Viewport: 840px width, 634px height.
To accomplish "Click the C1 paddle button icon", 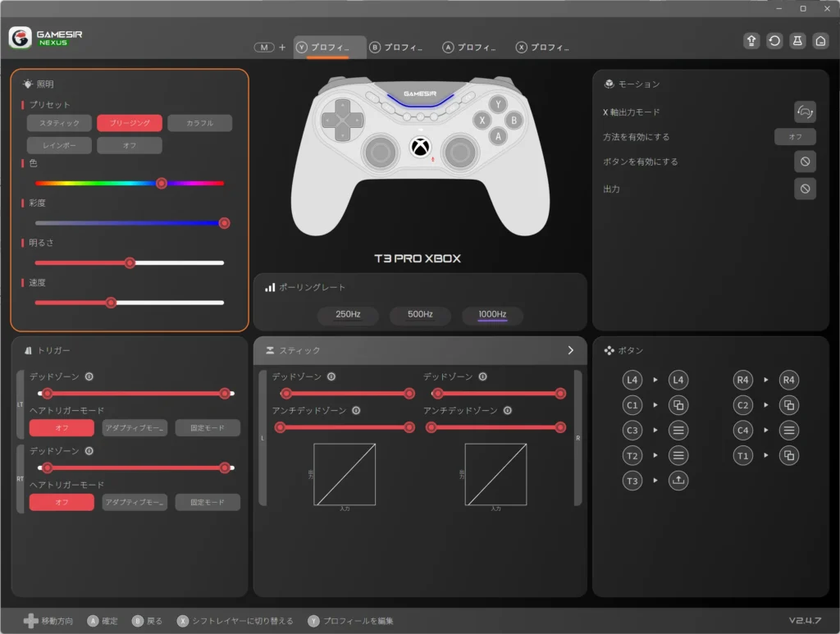I will (632, 405).
